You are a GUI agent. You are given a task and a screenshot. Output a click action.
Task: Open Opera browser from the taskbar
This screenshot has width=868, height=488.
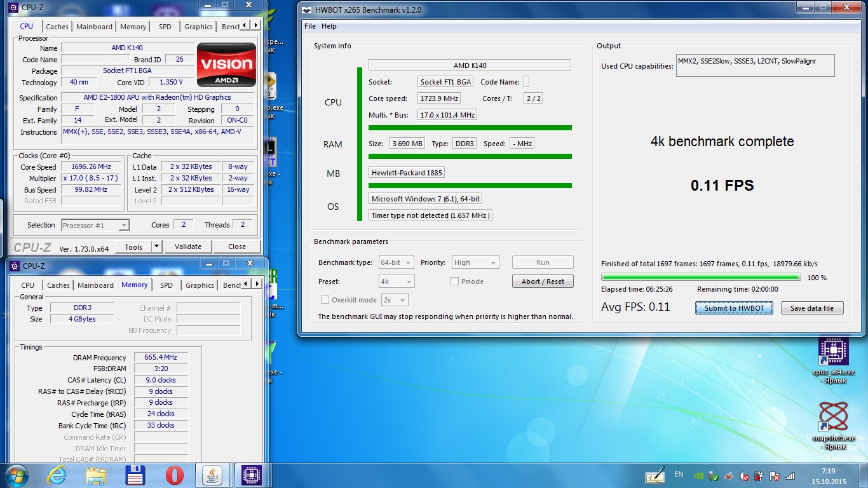[x=175, y=475]
